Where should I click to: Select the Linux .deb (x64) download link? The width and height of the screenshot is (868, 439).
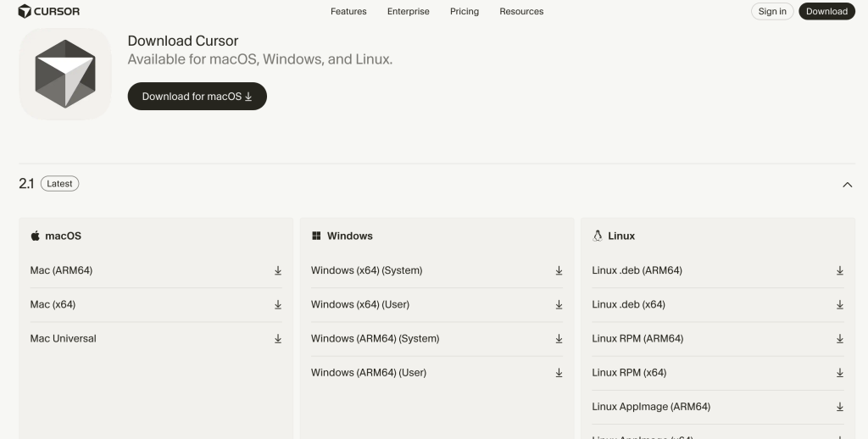(x=628, y=305)
